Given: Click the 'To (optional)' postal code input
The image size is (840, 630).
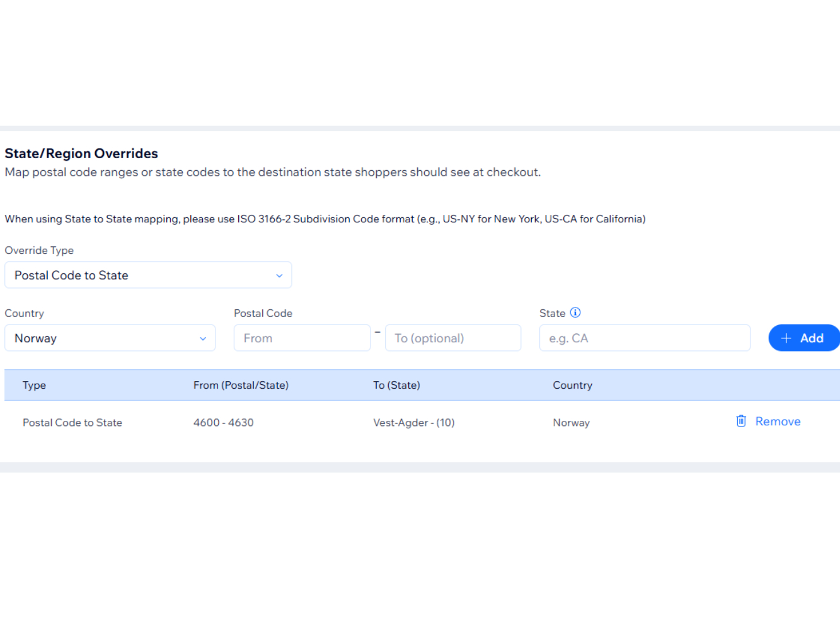Looking at the screenshot, I should (452, 338).
